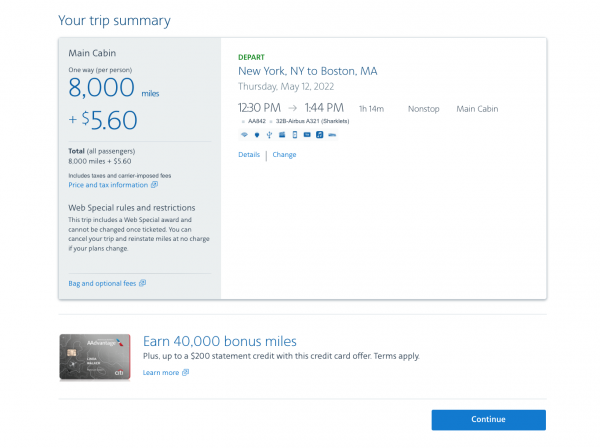
Task: Click the power outlet amenity icon
Action: tap(256, 134)
